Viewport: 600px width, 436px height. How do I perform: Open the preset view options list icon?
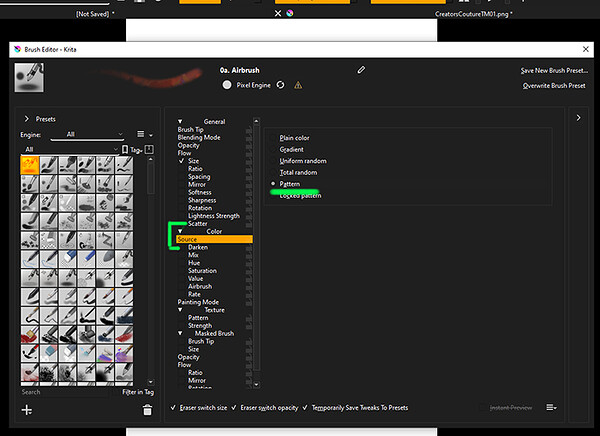[145, 134]
